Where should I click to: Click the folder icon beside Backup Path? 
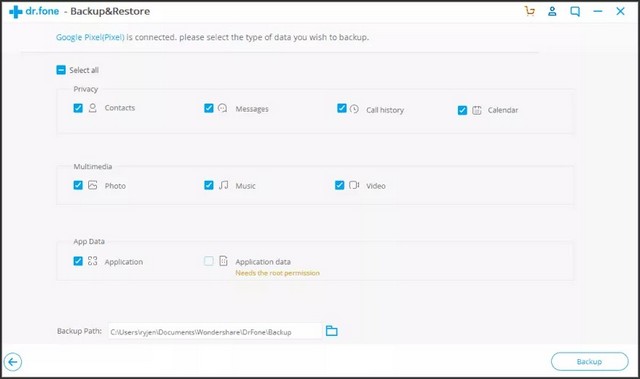click(x=331, y=331)
